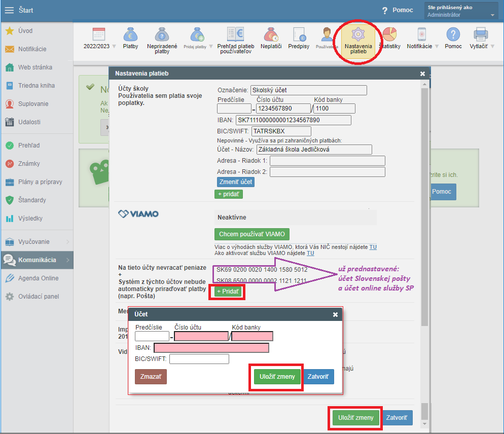This screenshot has width=504, height=434.
Task: Click green + pridať under school account
Action: coord(229,194)
